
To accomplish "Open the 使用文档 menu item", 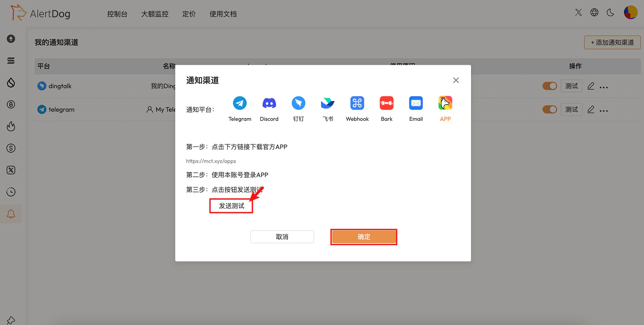I will tap(223, 14).
